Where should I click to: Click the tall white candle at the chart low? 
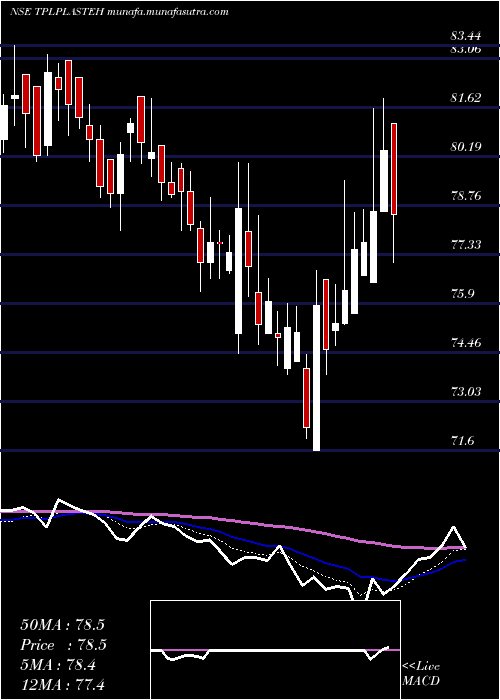pyautogui.click(x=317, y=378)
